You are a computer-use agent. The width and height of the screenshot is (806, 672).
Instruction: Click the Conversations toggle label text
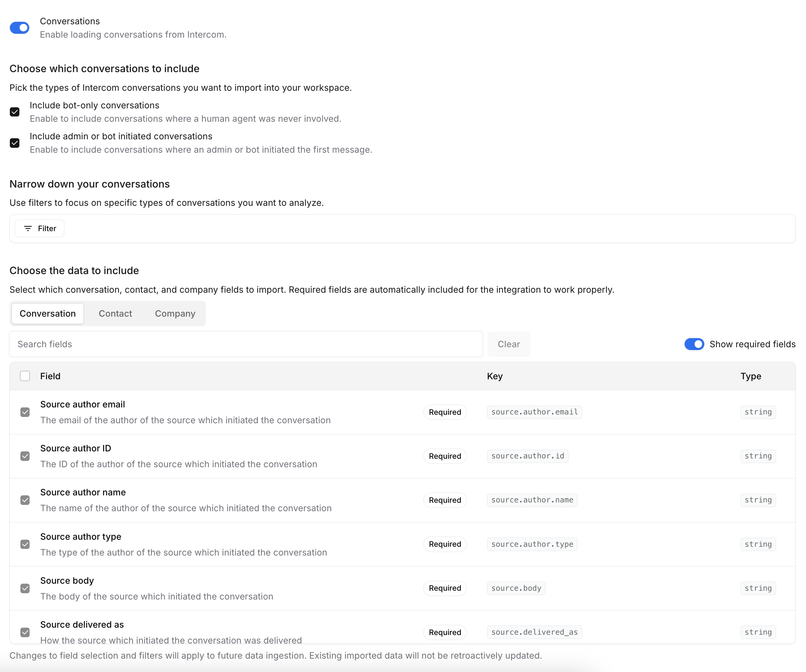click(x=70, y=21)
